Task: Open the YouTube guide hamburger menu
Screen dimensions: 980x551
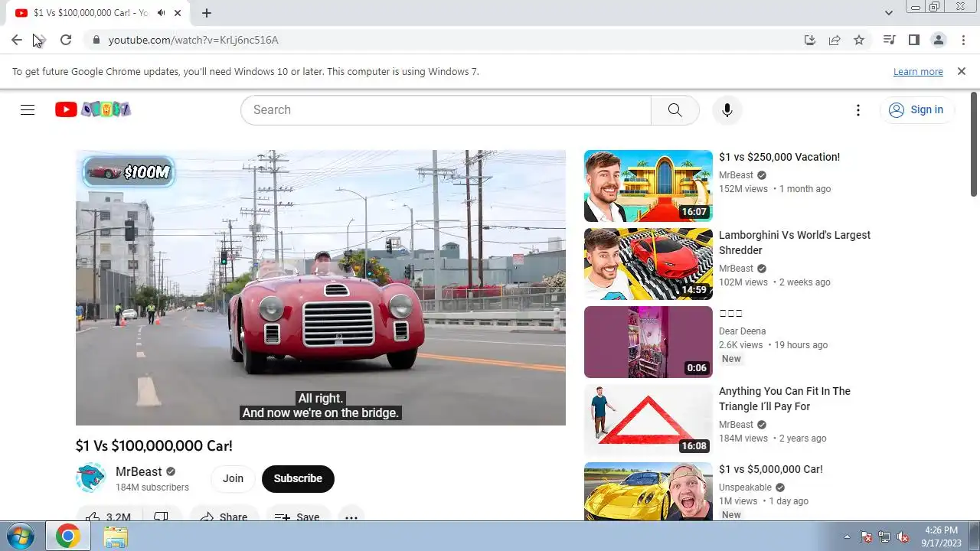Action: click(x=28, y=109)
